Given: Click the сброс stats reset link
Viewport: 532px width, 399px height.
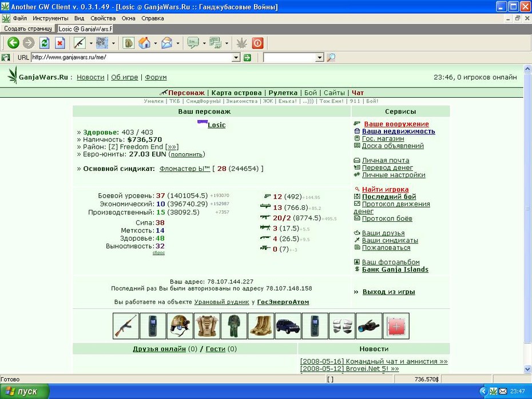Looking at the screenshot, I should pos(158,253).
